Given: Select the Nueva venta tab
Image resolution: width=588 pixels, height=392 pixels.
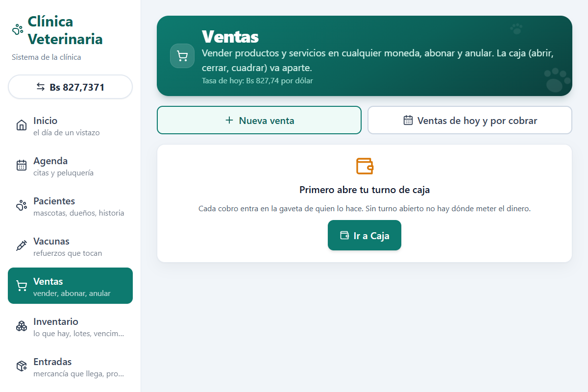Looking at the screenshot, I should tap(259, 120).
